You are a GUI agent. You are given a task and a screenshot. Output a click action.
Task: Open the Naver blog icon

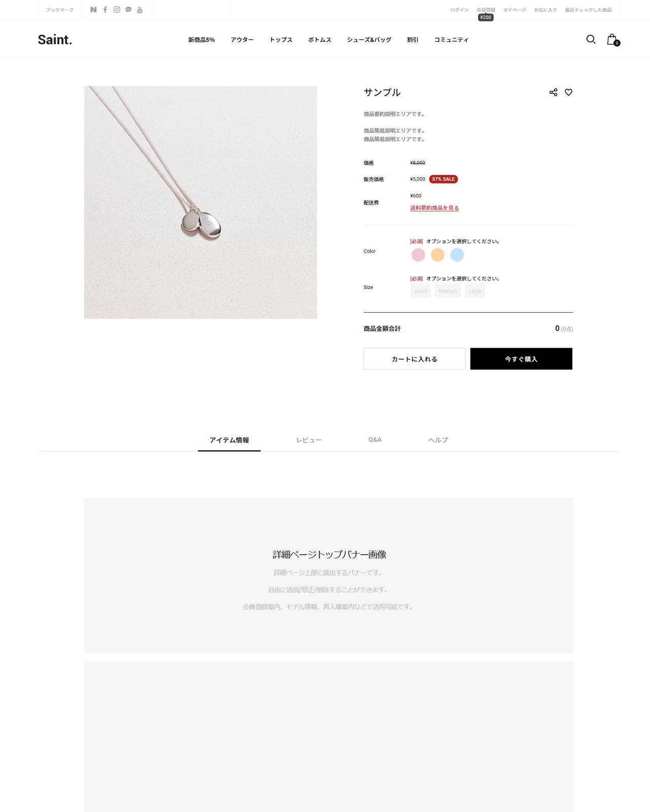click(x=93, y=10)
